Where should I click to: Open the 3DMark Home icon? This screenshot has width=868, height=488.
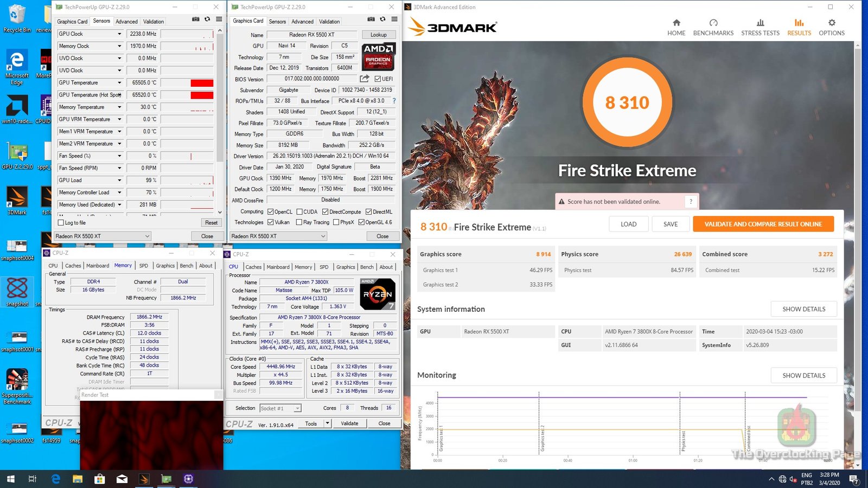[676, 27]
